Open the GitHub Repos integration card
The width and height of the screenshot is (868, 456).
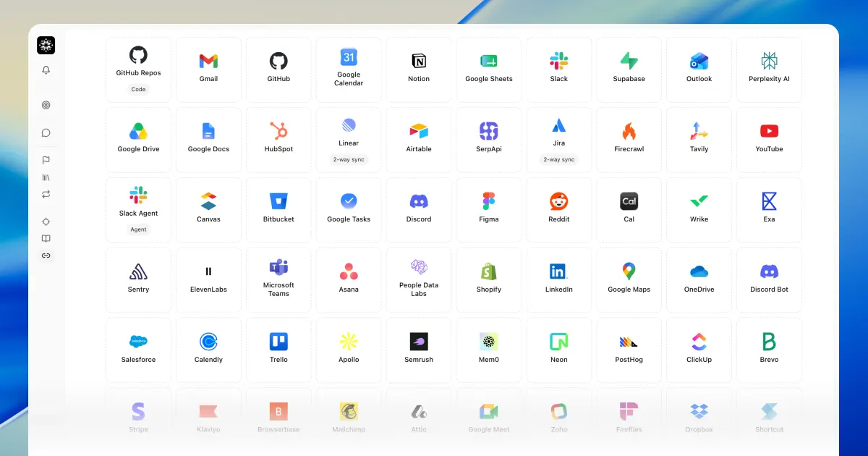click(138, 69)
